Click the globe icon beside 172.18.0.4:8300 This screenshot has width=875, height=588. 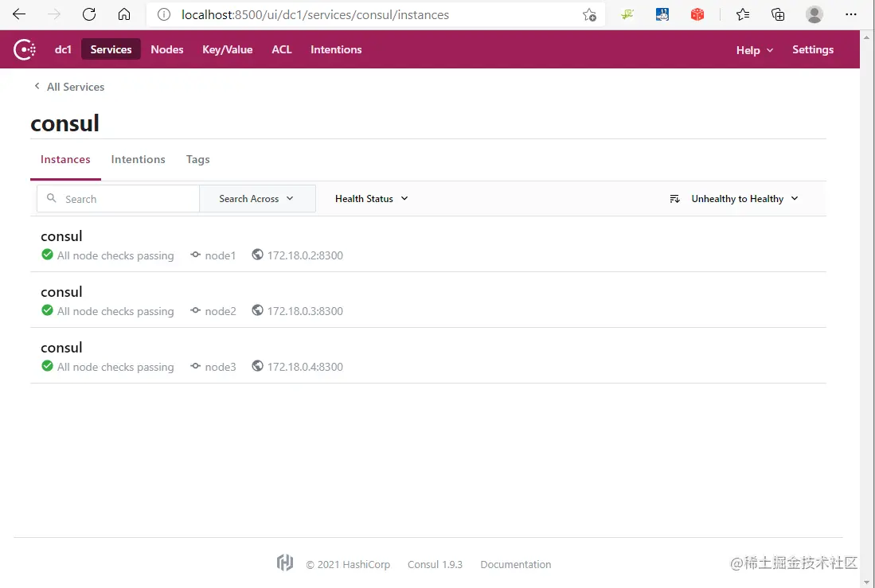pos(257,366)
